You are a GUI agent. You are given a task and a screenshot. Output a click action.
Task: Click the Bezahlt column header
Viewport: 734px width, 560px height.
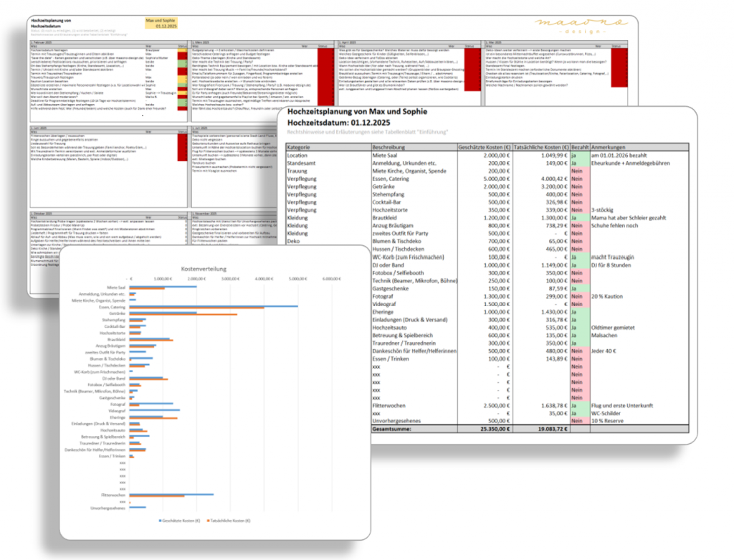click(579, 146)
